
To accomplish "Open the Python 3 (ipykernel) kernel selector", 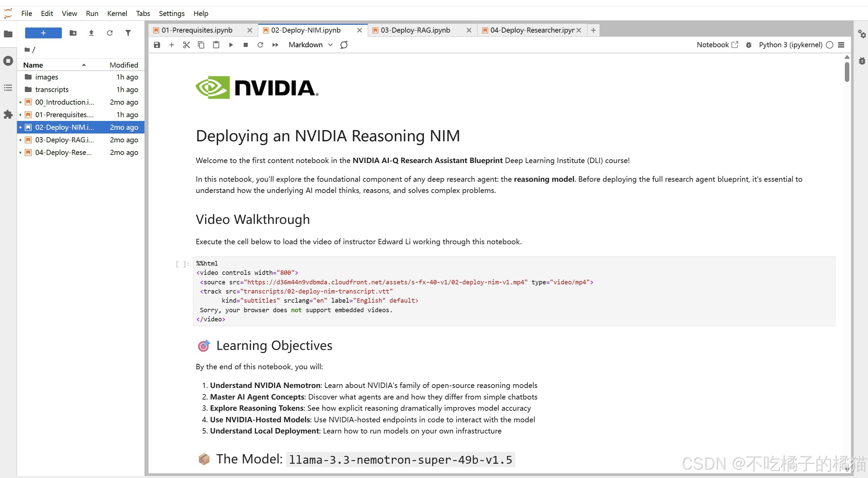I will coord(791,45).
